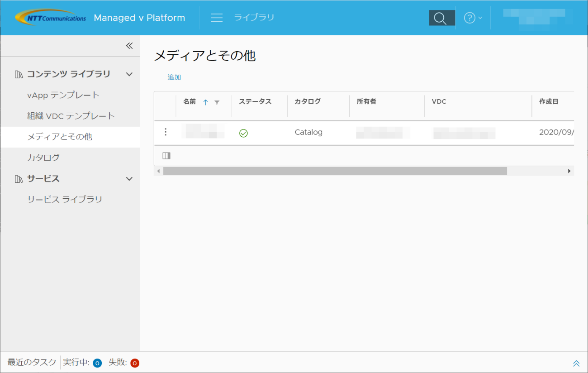The image size is (588, 373).
Task: Click the name column filter icon
Action: (217, 102)
